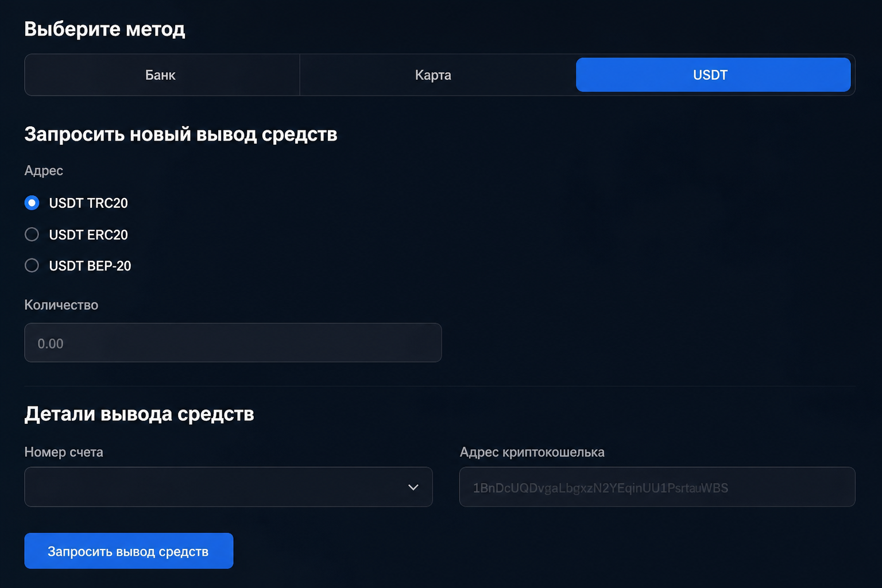Click the Запросить вывод средств button
Screen dimensions: 882x588
pyautogui.click(x=129, y=551)
